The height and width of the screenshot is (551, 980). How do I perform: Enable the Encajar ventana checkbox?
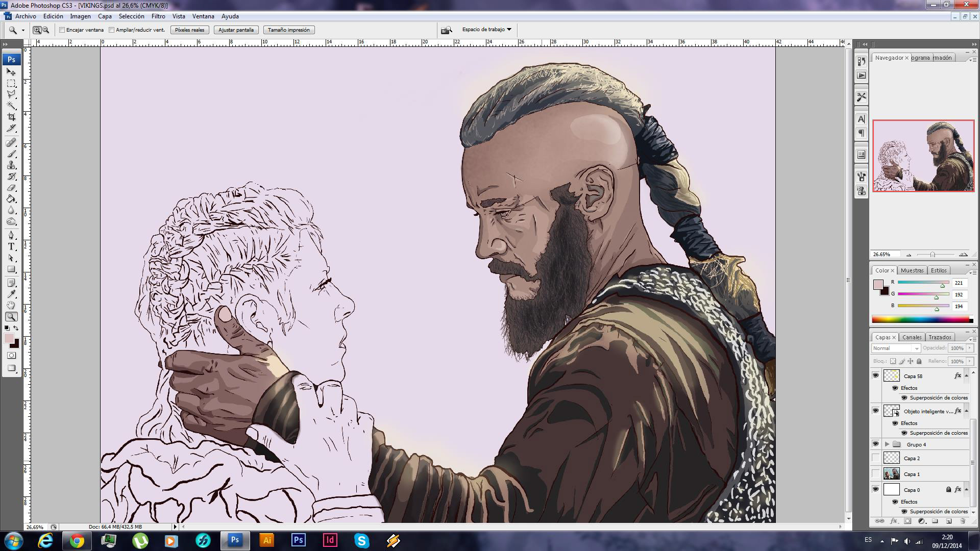point(62,30)
